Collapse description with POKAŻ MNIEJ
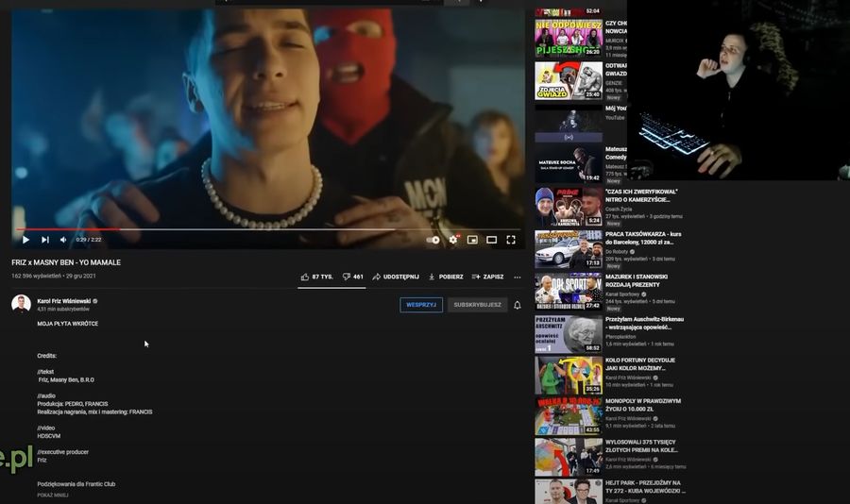Viewport: 850px width, 504px height. point(53,495)
